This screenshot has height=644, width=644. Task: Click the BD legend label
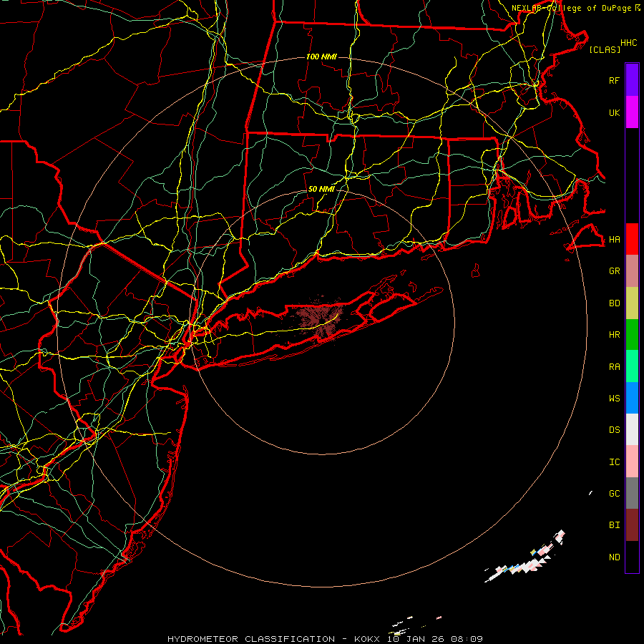[614, 303]
